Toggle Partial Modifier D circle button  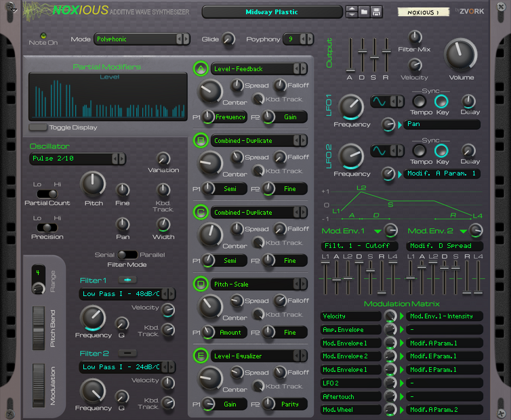(201, 284)
